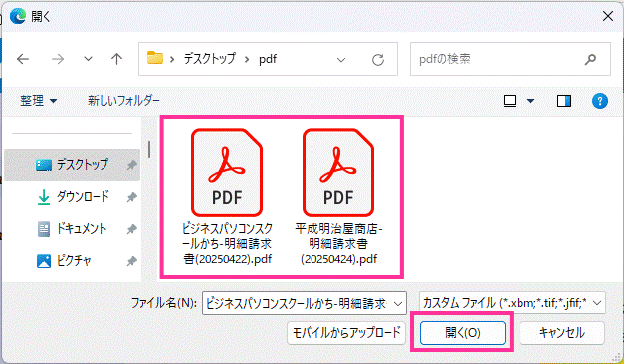624x364 pixels.
Task: Select ドキュメント in the sidebar
Action: pyautogui.click(x=72, y=229)
